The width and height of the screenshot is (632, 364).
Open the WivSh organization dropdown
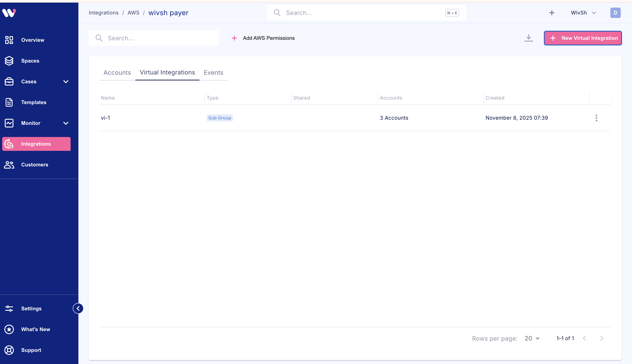click(x=583, y=13)
